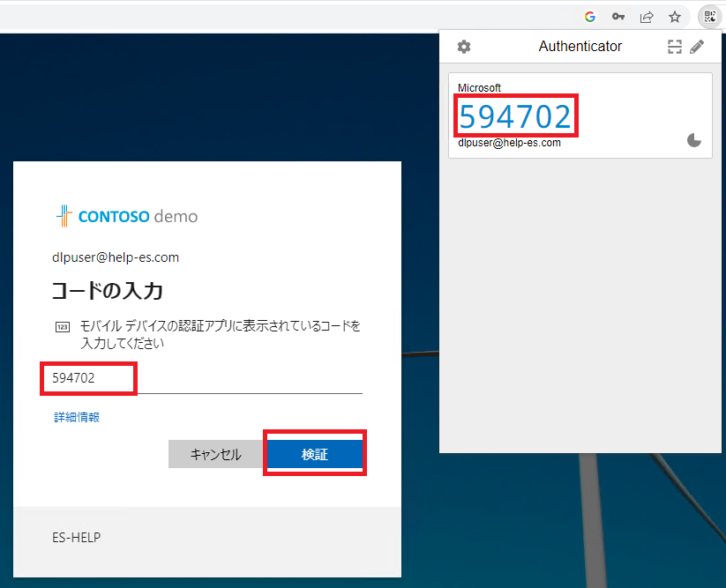Click the キャンセル button
This screenshot has height=588, width=726.
pyautogui.click(x=216, y=454)
